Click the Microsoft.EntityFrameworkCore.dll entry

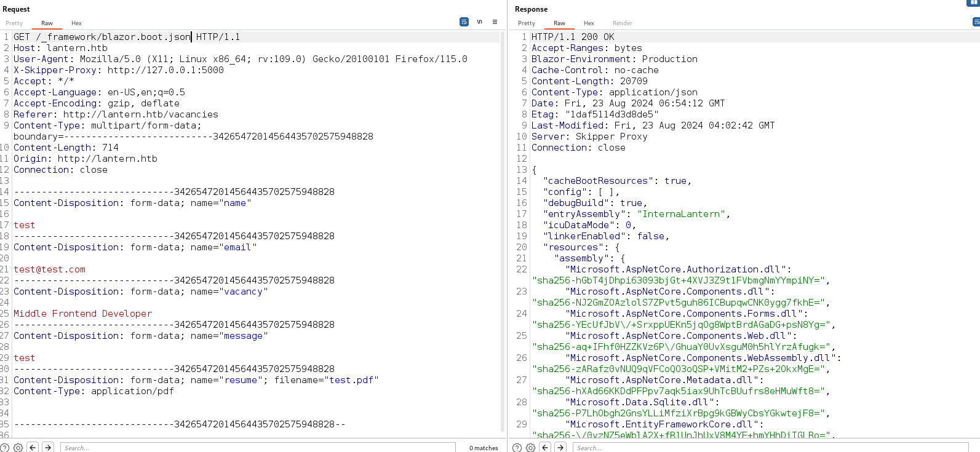click(x=664, y=424)
